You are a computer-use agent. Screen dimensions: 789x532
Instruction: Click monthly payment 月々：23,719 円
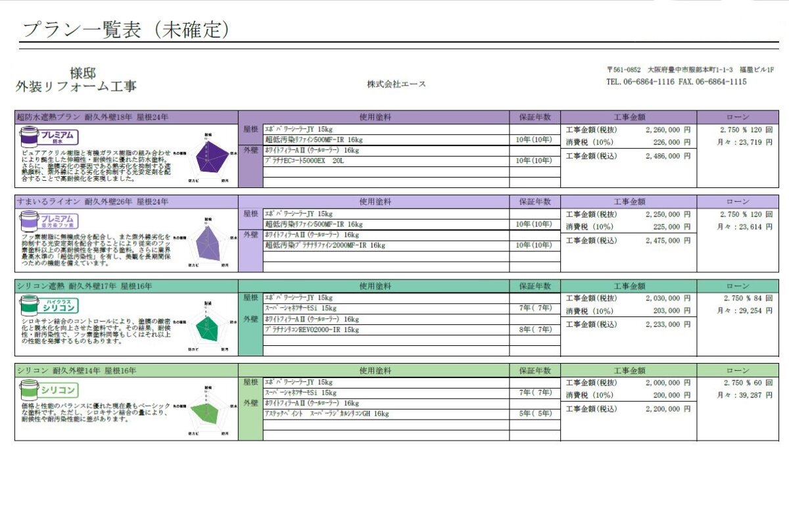(745, 142)
